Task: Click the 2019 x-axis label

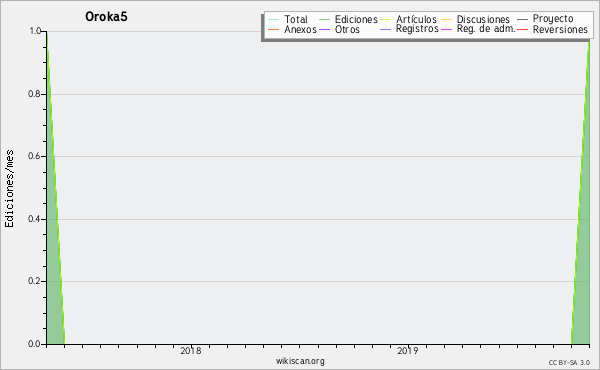Action: 408,351
